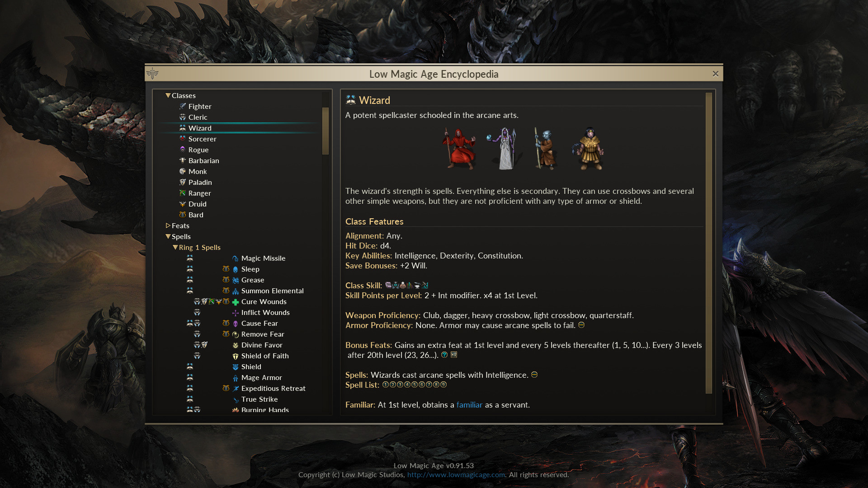Collapse the Classes tree section
This screenshot has width=868, height=488.
(x=168, y=95)
